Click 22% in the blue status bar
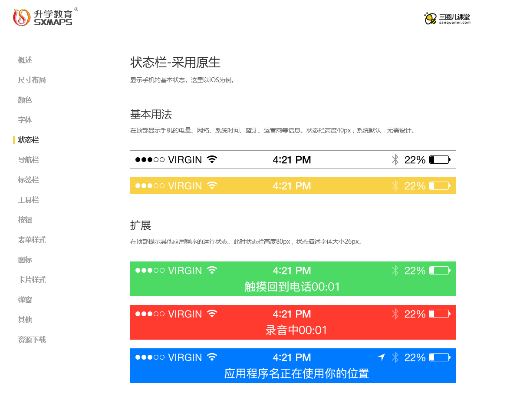This screenshot has height=420, width=520. point(415,357)
